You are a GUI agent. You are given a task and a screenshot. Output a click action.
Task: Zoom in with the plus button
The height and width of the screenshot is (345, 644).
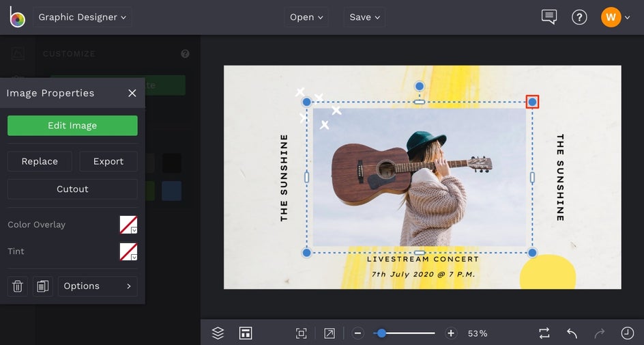tap(450, 333)
